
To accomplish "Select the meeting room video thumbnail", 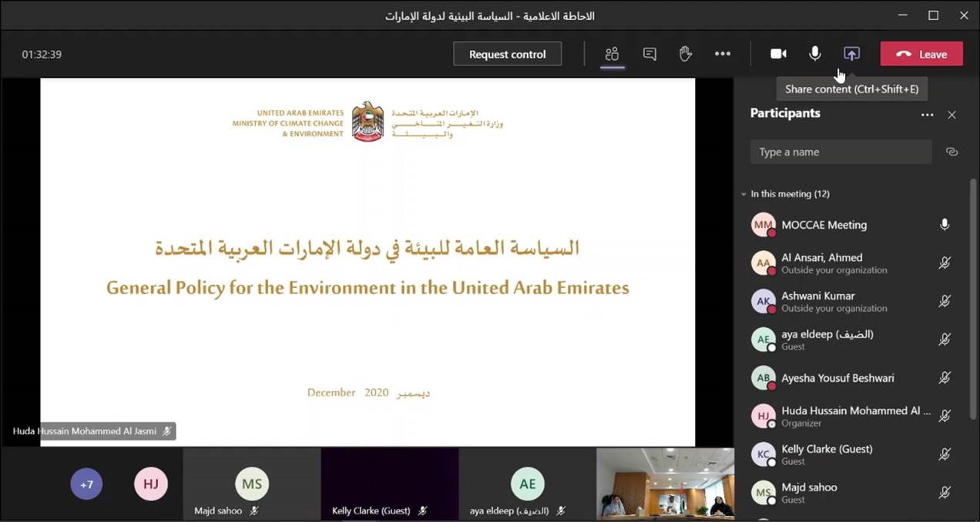I will click(665, 483).
